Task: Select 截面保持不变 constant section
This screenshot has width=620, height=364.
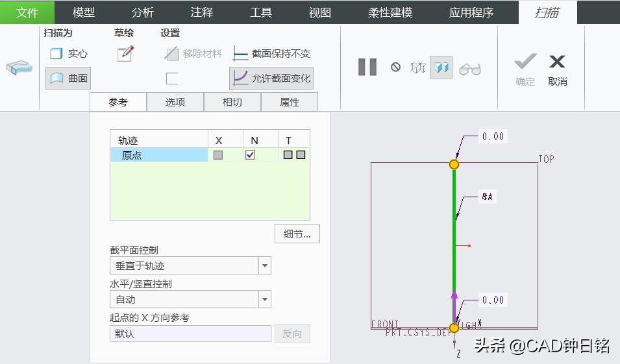Action: click(x=271, y=53)
